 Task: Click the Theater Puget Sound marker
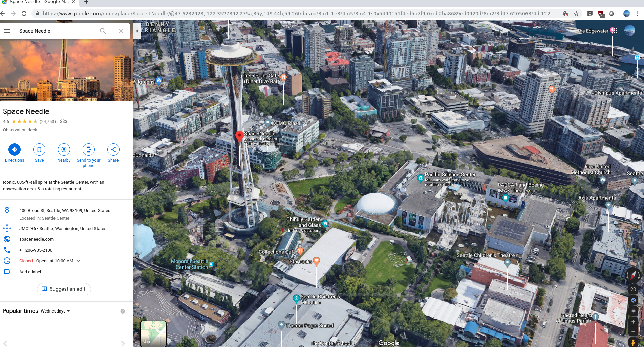(x=281, y=325)
